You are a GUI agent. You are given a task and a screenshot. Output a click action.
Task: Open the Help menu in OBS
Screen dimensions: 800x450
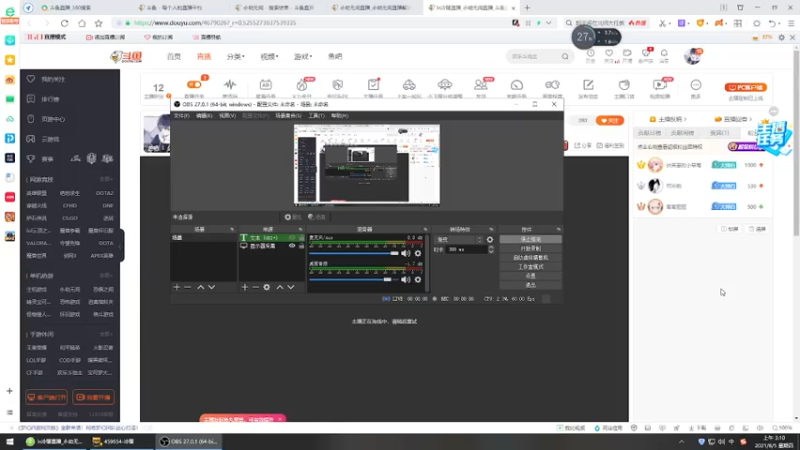(x=339, y=116)
